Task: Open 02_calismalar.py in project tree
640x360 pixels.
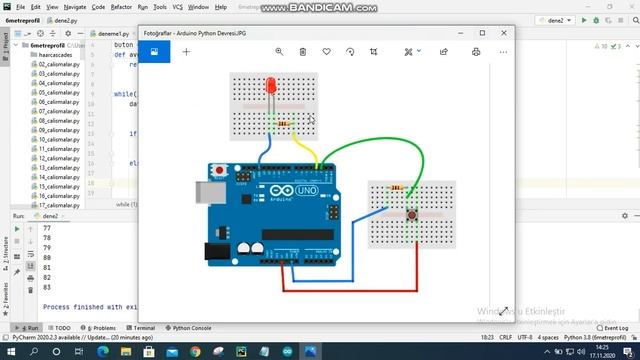Action: 55,64
